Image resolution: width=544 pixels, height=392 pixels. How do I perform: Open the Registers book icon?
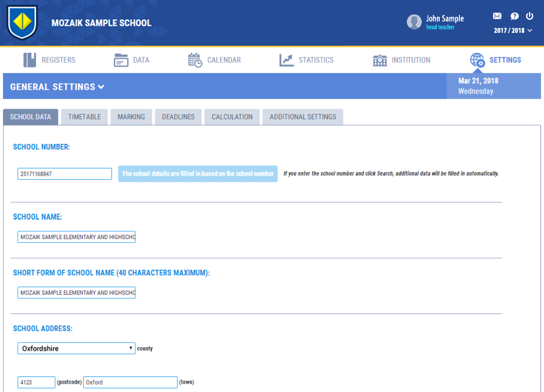(x=30, y=60)
